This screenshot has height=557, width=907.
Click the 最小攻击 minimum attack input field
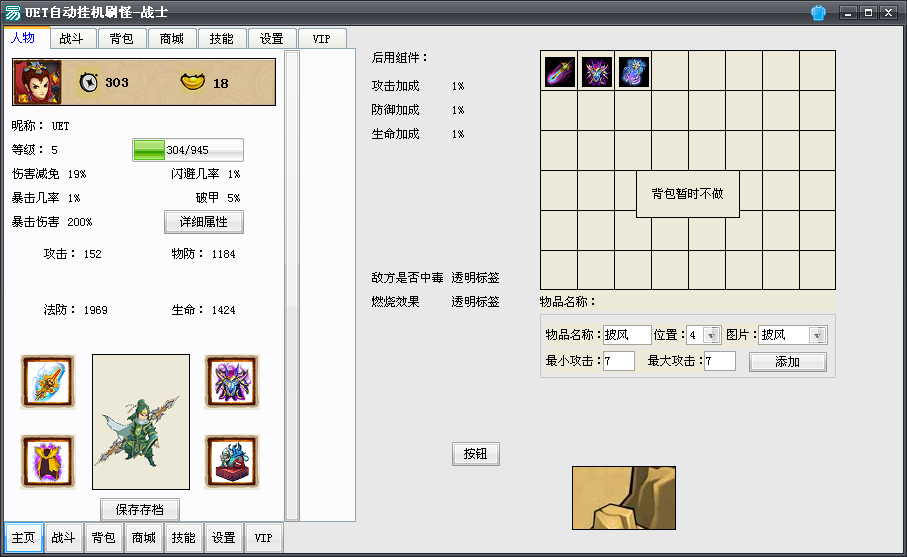618,361
